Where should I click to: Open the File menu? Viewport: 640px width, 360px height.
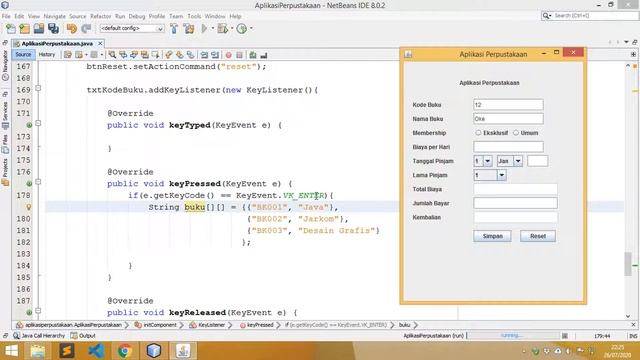click(x=6, y=16)
